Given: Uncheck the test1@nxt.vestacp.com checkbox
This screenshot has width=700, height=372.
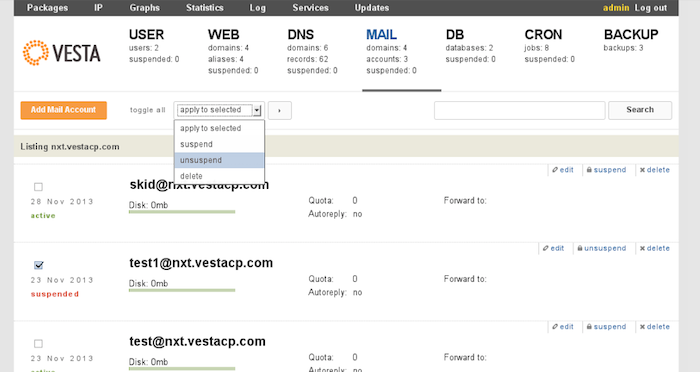Looking at the screenshot, I should point(38,265).
